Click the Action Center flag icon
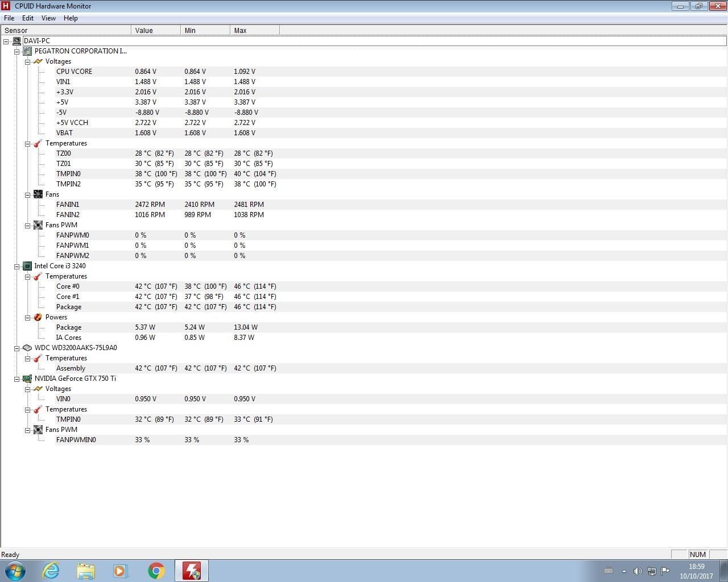 (x=665, y=571)
